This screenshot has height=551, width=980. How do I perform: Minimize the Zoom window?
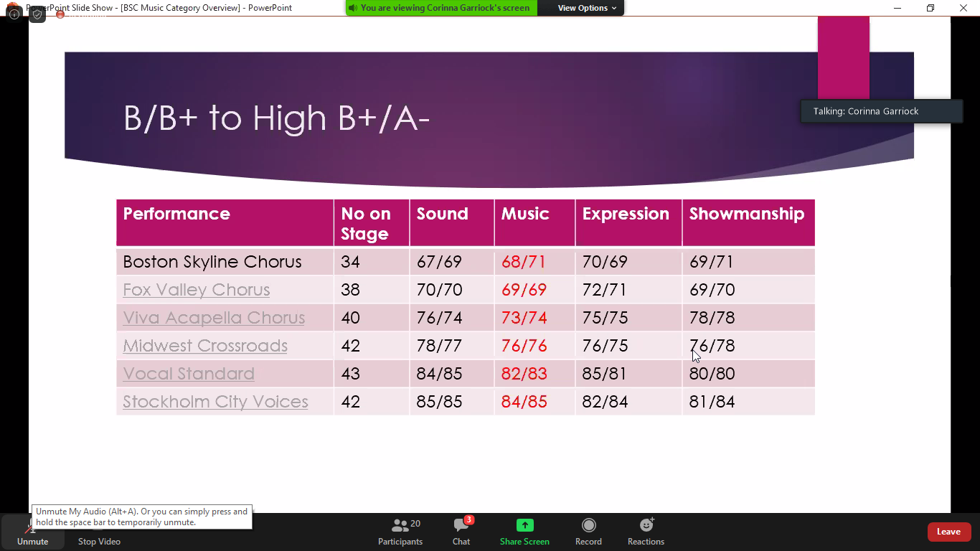(x=897, y=8)
